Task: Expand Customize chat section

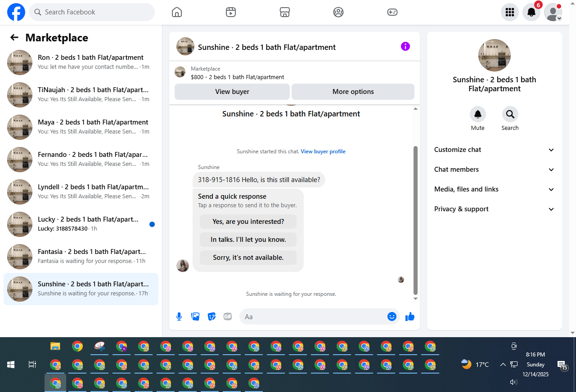Action: pyautogui.click(x=495, y=150)
